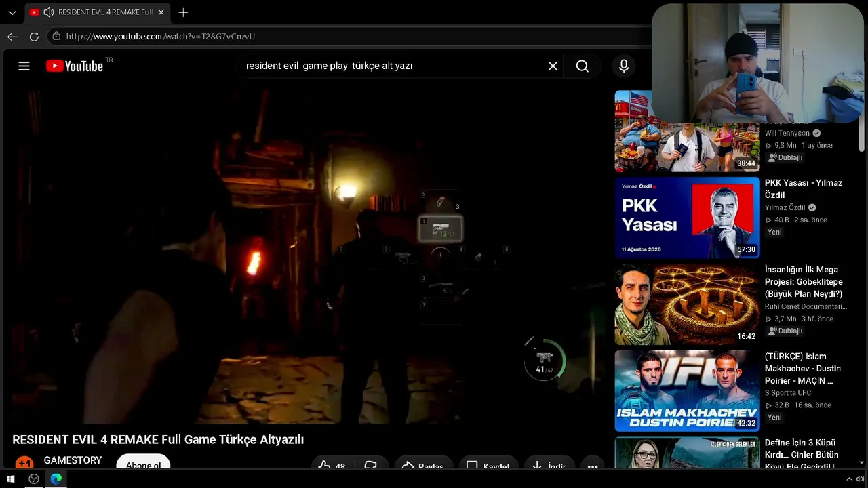Click the page's vertical scrollbar
Viewport: 868px width, 488px height.
tap(861, 138)
